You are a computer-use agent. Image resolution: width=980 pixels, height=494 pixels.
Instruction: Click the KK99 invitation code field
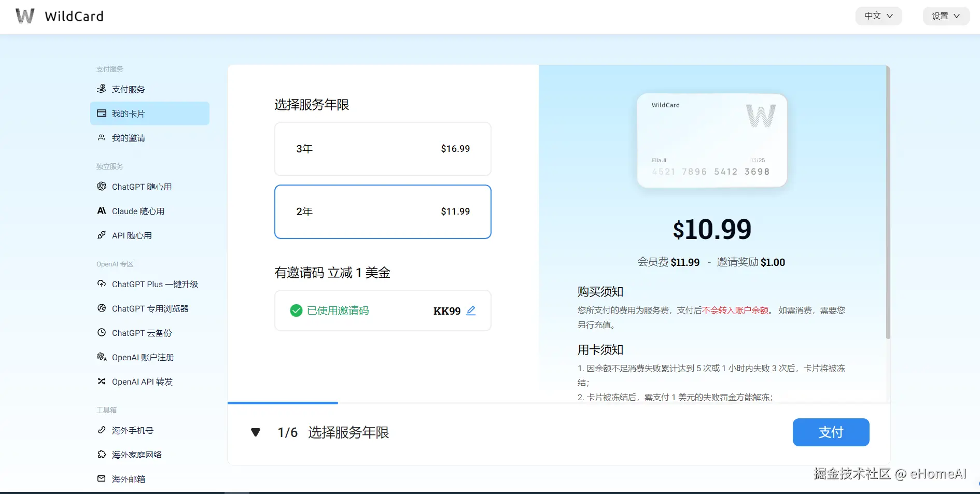383,310
